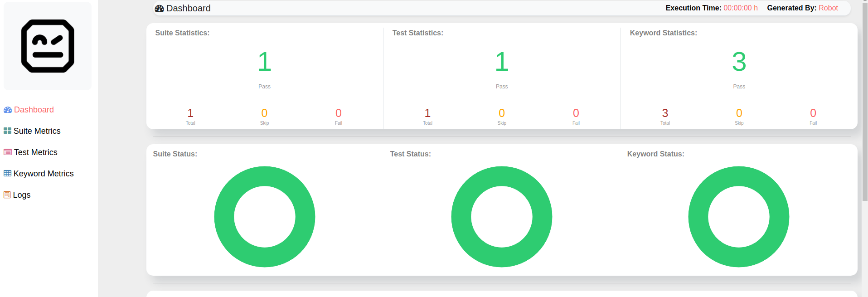Go to Test Metrics
This screenshot has width=868, height=297.
(36, 152)
